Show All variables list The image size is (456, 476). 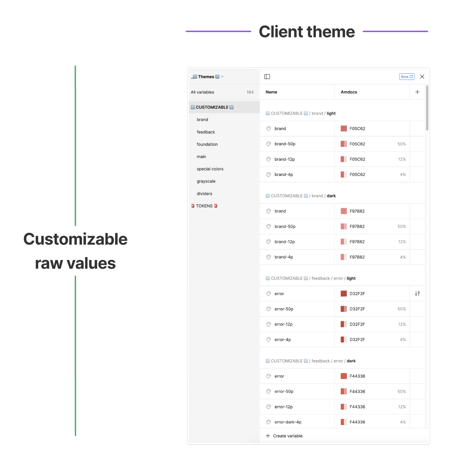[x=203, y=92]
